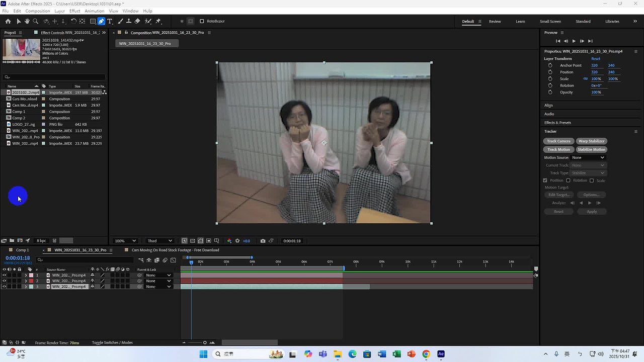The width and height of the screenshot is (644, 362).
Task: Enable the Rotation checkbox in the Tracker panel
Action: click(x=569, y=180)
